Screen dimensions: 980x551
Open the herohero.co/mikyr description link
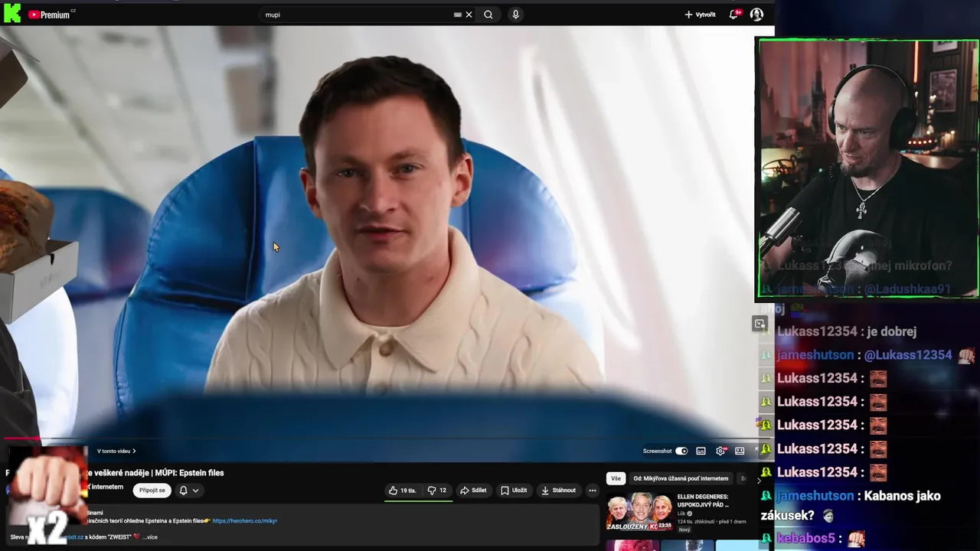click(x=244, y=521)
